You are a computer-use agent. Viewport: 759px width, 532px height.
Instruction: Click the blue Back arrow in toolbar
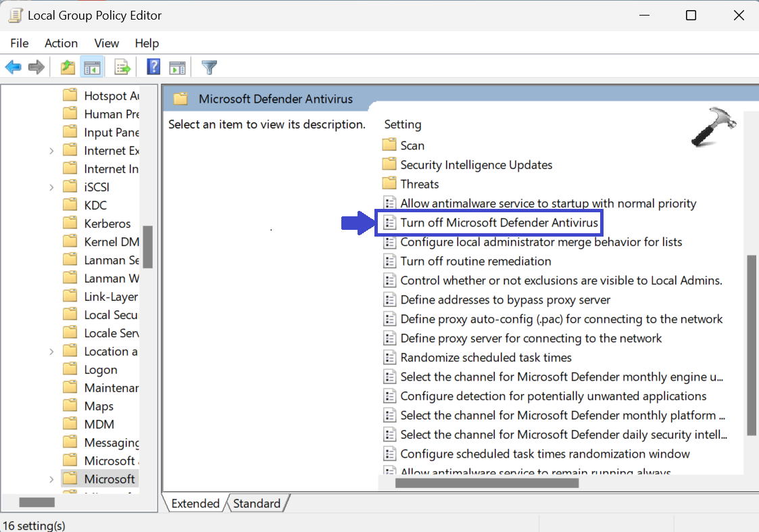pyautogui.click(x=14, y=67)
